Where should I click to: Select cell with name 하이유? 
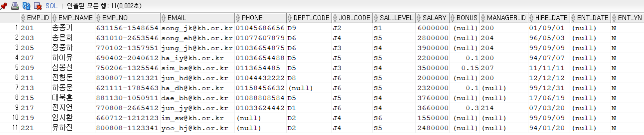pos(73,58)
